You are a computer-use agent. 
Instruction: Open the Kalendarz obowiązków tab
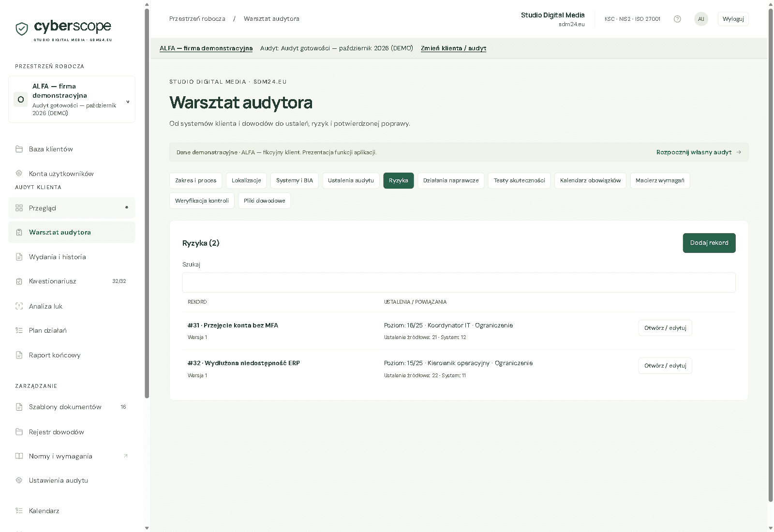click(590, 180)
